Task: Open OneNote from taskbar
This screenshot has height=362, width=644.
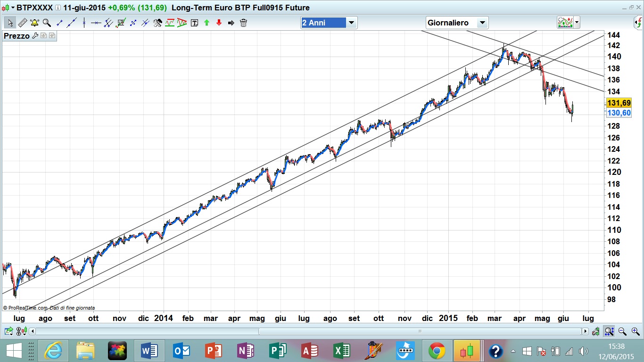Action: click(246, 351)
